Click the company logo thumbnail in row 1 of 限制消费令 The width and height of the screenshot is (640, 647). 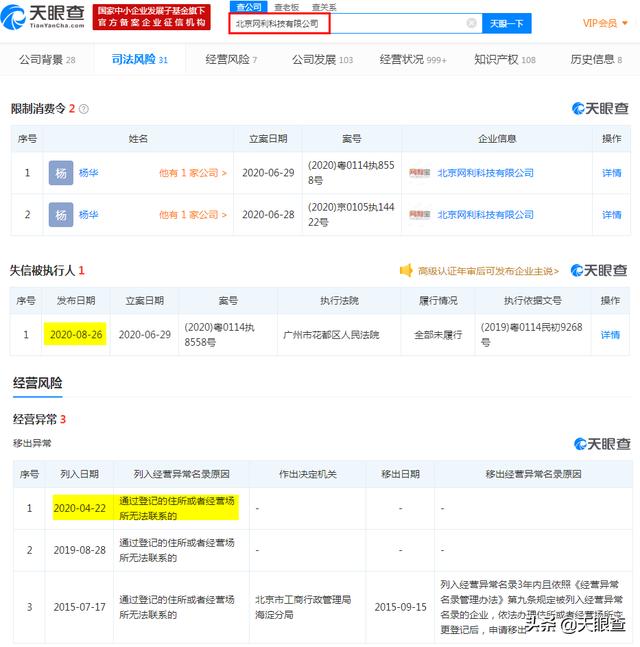click(x=420, y=172)
